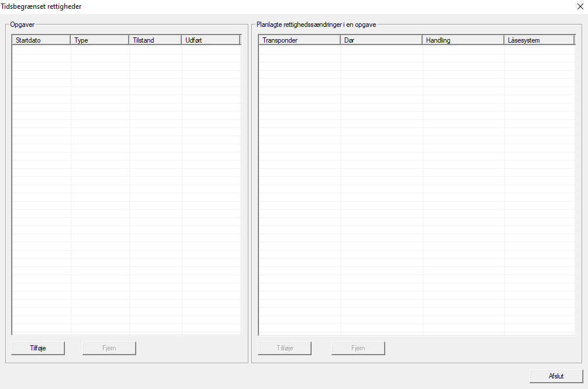Sort by Låsesystem column header

(539, 40)
